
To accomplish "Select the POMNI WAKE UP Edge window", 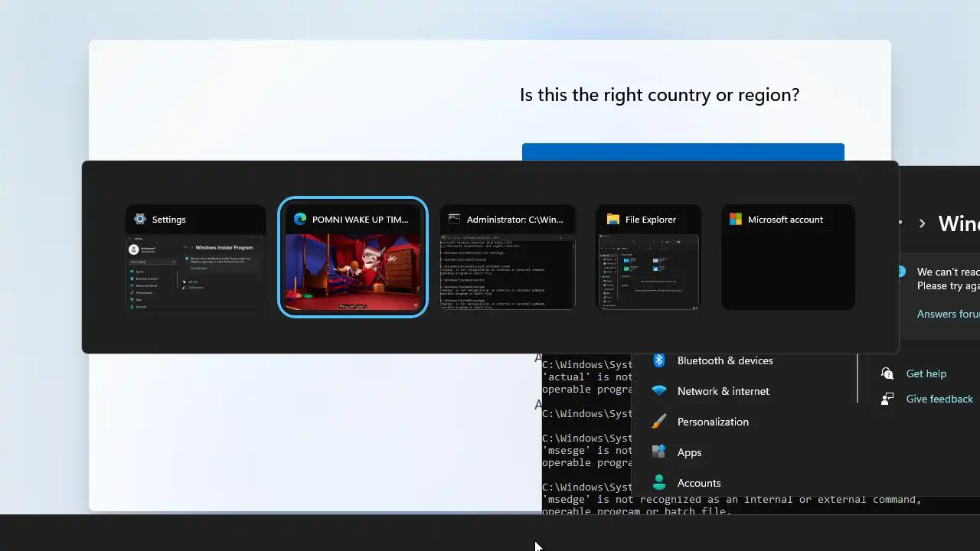I will [x=352, y=257].
